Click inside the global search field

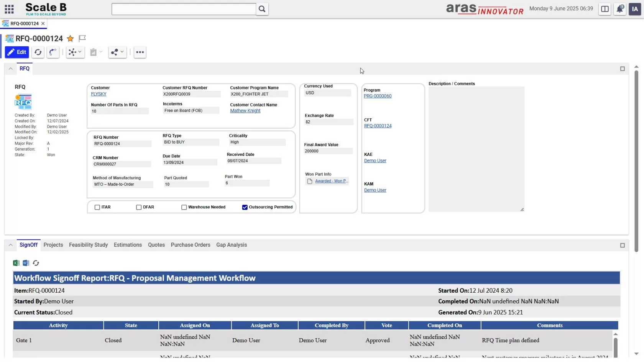click(x=183, y=9)
